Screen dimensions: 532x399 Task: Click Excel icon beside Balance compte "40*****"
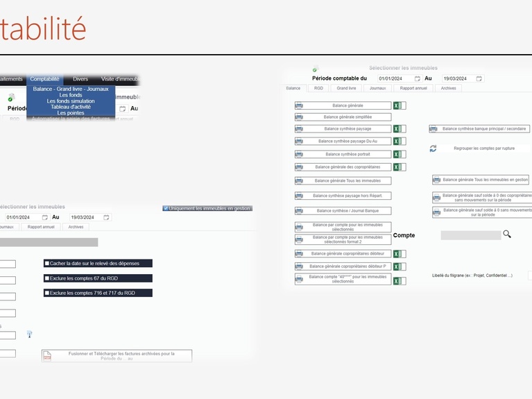pos(397,279)
